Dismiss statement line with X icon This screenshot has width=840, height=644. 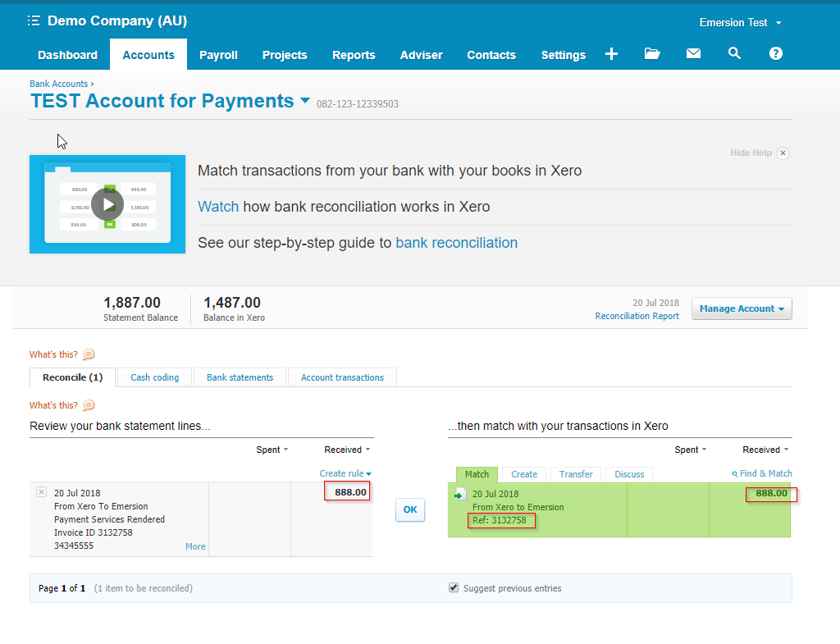pyautogui.click(x=42, y=491)
